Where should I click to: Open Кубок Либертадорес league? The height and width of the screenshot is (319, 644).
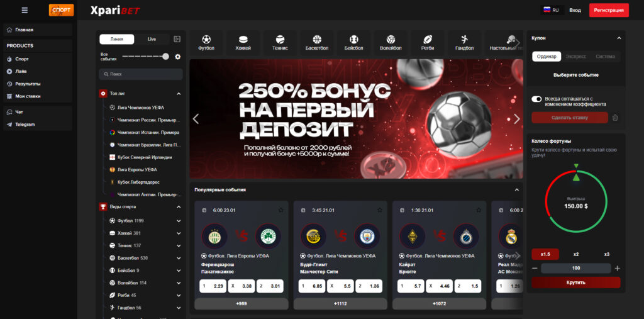tap(138, 182)
